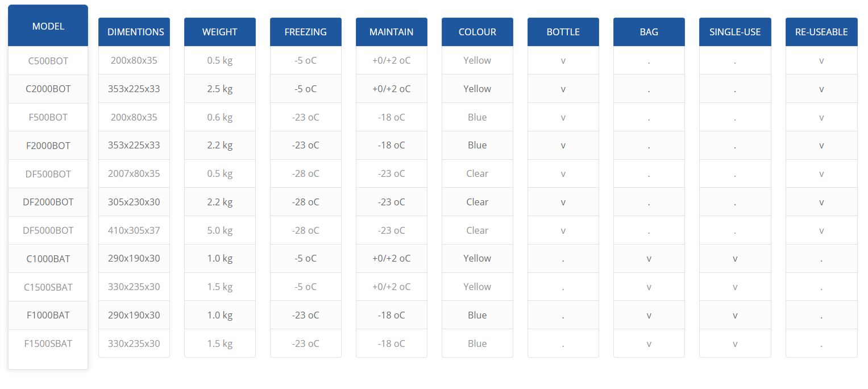The height and width of the screenshot is (389, 868).
Task: Click the MODEL column header
Action: (48, 26)
